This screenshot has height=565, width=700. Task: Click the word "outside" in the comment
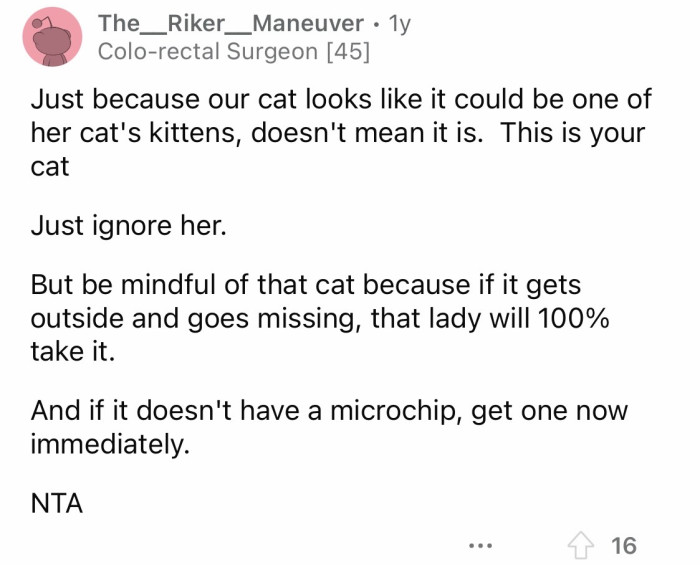click(77, 320)
